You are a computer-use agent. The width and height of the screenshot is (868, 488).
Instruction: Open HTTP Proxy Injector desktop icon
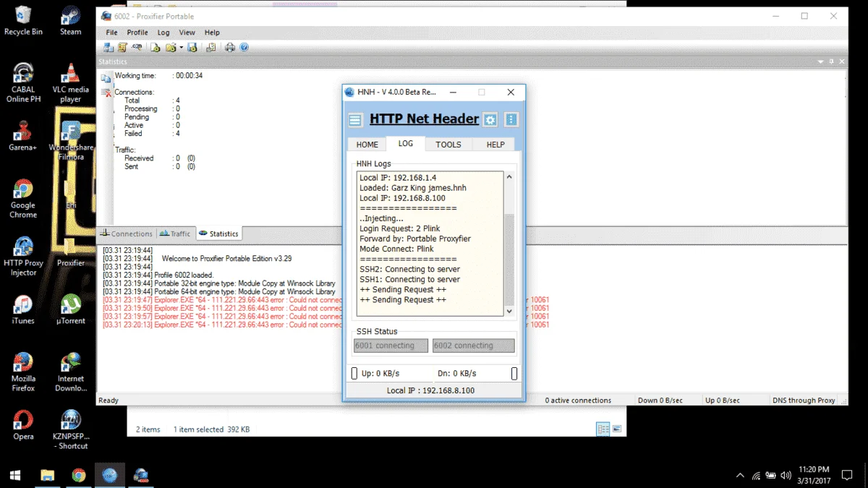[23, 257]
